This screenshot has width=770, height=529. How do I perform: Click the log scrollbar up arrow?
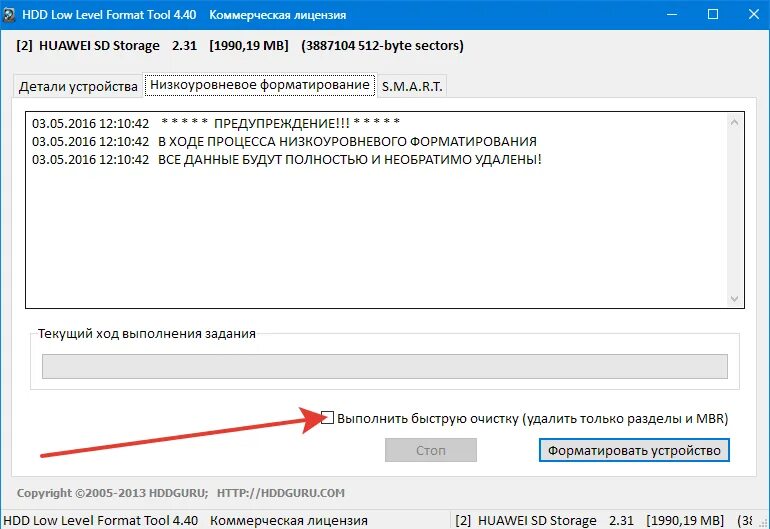click(734, 122)
